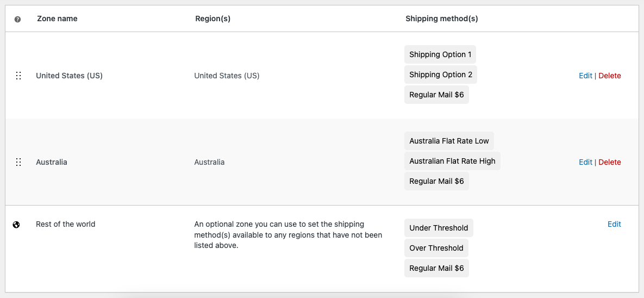This screenshot has width=644, height=298.
Task: Edit the Australia shipping zone
Action: coord(585,162)
